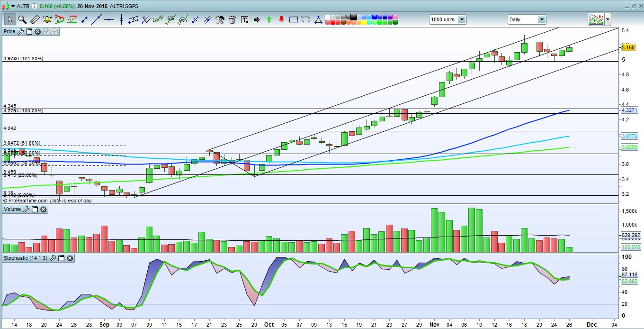Screen dimensions: 644x329
Task: Draw a segment with the short line tool
Action: pos(84,19)
